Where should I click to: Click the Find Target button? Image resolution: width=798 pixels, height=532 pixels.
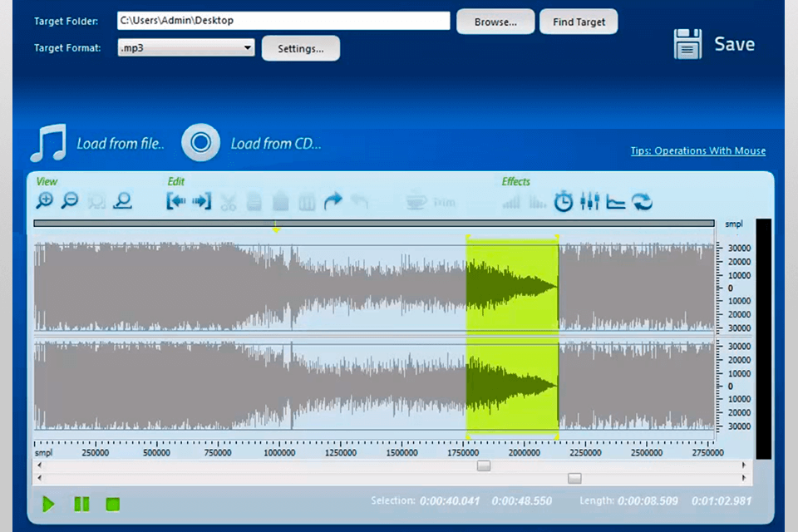click(579, 22)
